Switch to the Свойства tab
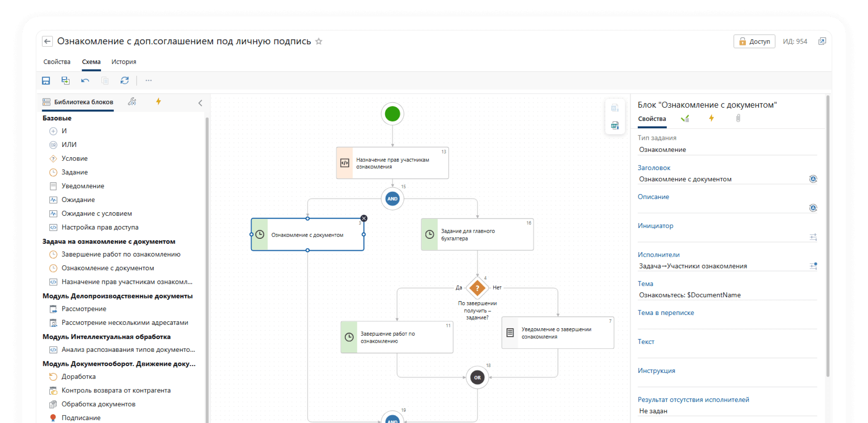 click(x=57, y=62)
